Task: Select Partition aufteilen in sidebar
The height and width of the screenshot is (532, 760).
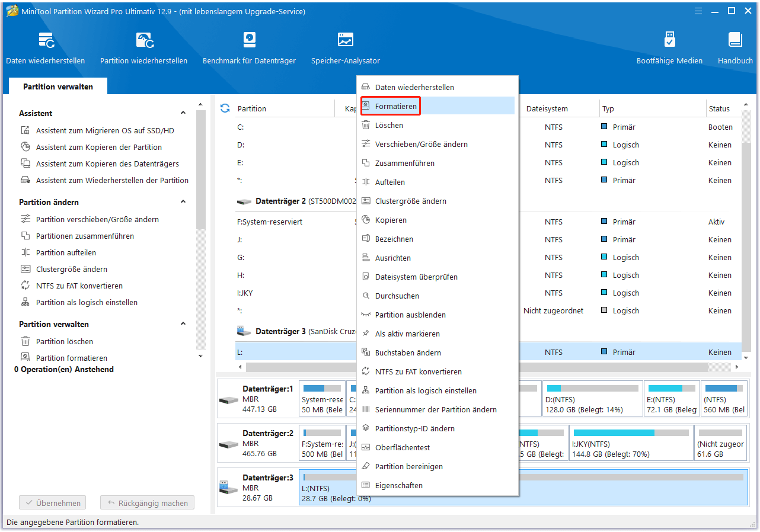Action: 66,252
